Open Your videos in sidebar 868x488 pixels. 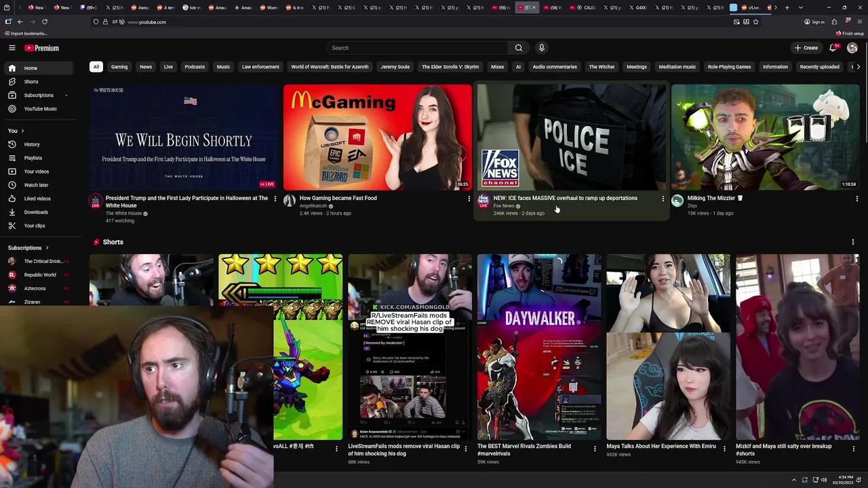pyautogui.click(x=39, y=171)
